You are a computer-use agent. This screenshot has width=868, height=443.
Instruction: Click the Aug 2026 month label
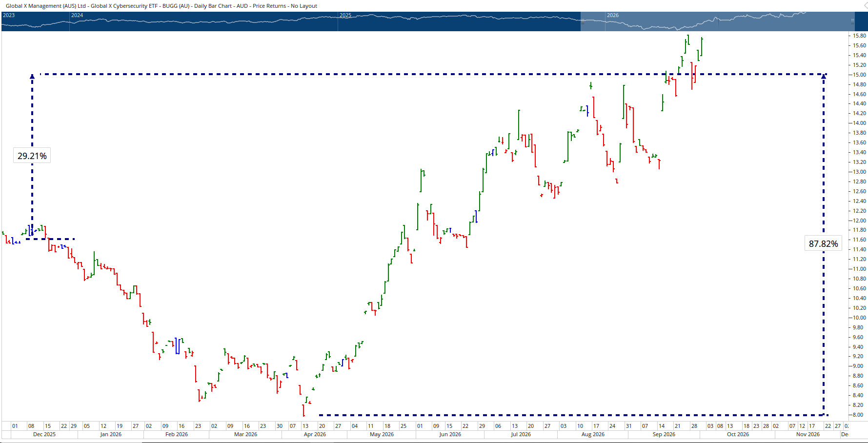593,434
